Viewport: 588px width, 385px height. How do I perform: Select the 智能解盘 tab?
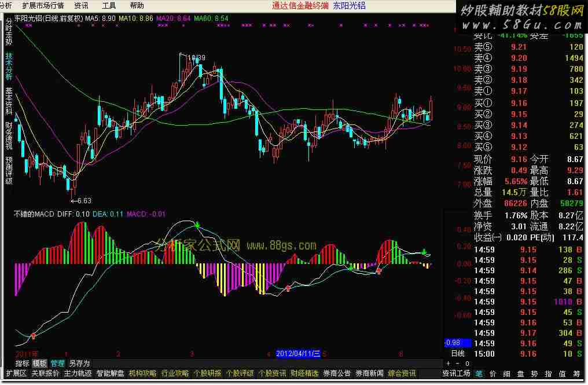(110, 373)
